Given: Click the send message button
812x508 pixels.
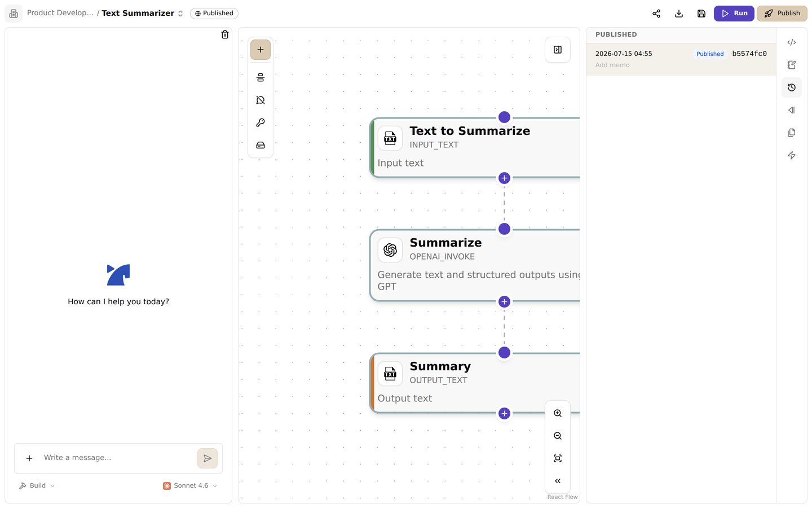Looking at the screenshot, I should 208,458.
